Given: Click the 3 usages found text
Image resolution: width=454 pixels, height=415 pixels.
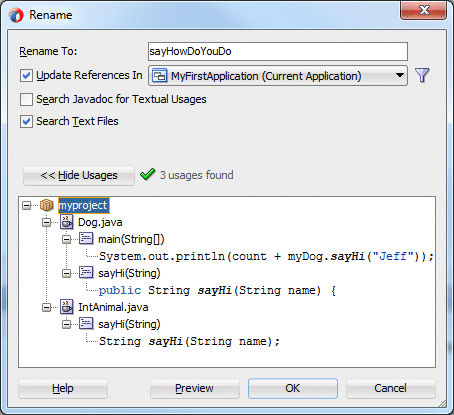Looking at the screenshot, I should pyautogui.click(x=196, y=175).
